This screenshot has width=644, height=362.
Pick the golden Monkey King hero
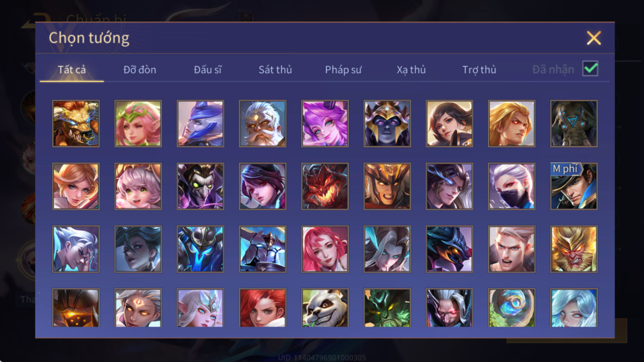pos(574,249)
